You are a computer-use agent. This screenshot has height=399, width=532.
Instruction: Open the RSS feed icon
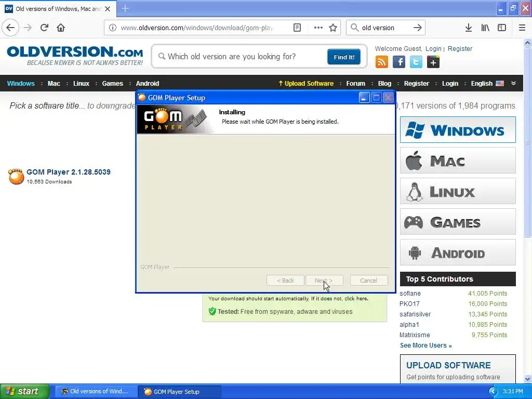coord(382,62)
